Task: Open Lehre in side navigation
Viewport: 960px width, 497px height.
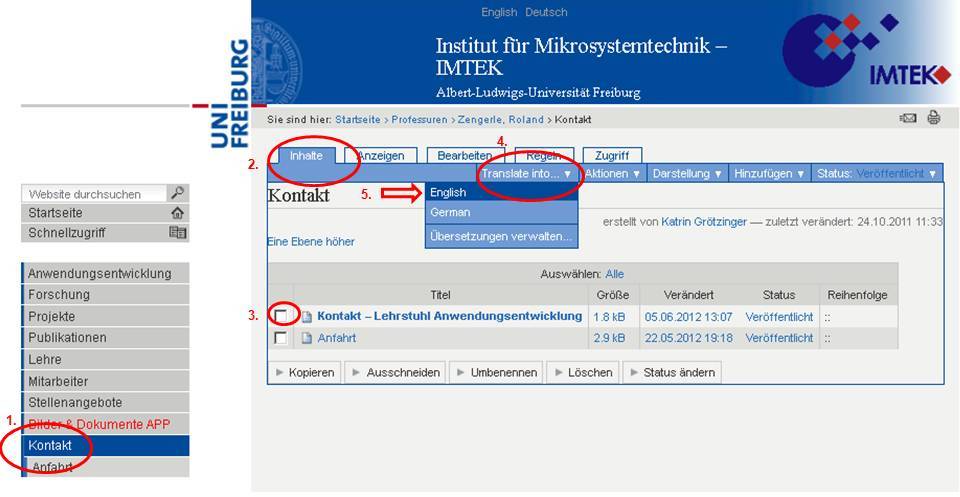Action: pyautogui.click(x=105, y=359)
